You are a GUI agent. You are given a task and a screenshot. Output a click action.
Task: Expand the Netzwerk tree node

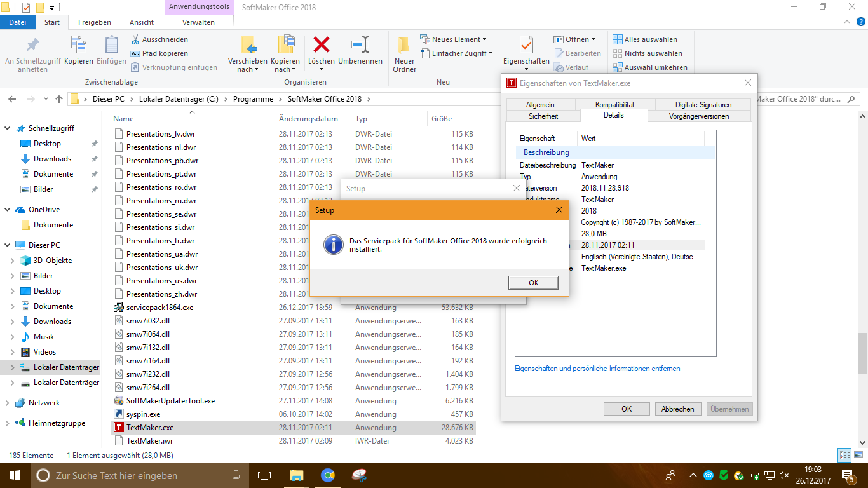pos(8,403)
